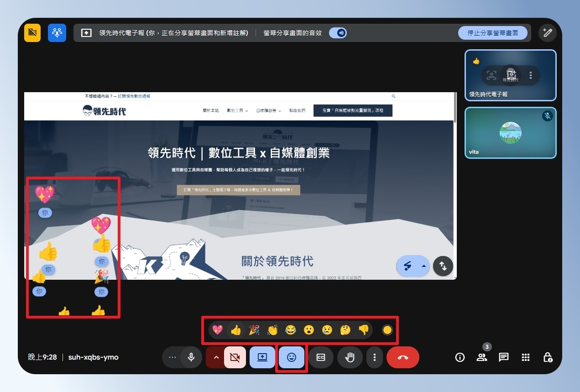
Task: Click the 領先時代 logo on shared website
Action: (105, 110)
